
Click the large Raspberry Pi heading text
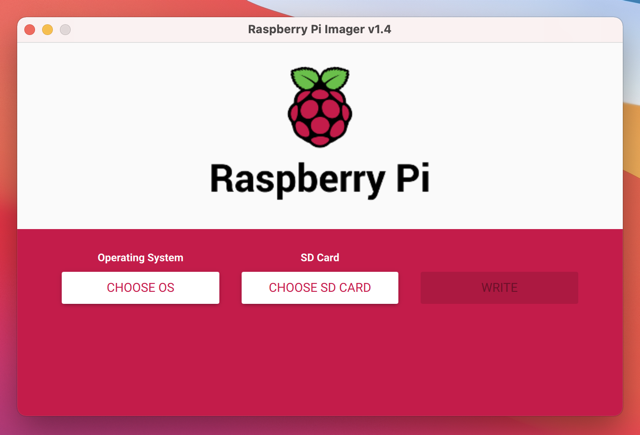click(x=320, y=179)
